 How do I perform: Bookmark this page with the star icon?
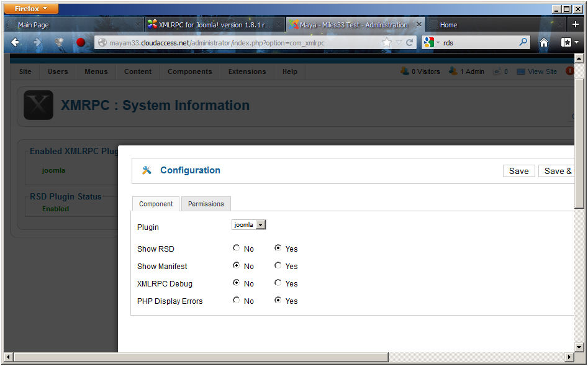pos(386,43)
